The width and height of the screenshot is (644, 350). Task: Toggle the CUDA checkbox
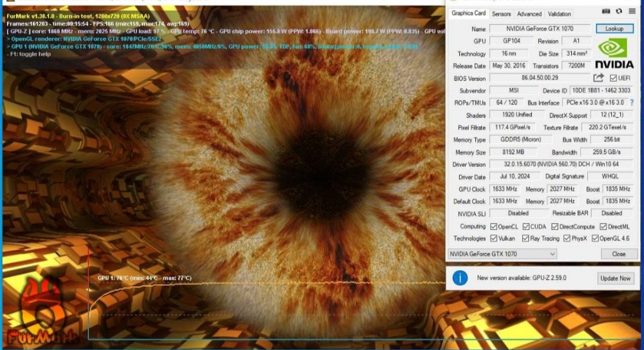pos(526,226)
